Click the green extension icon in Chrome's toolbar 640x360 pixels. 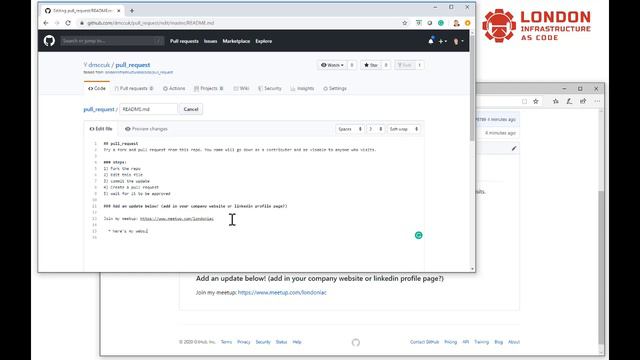click(x=441, y=23)
